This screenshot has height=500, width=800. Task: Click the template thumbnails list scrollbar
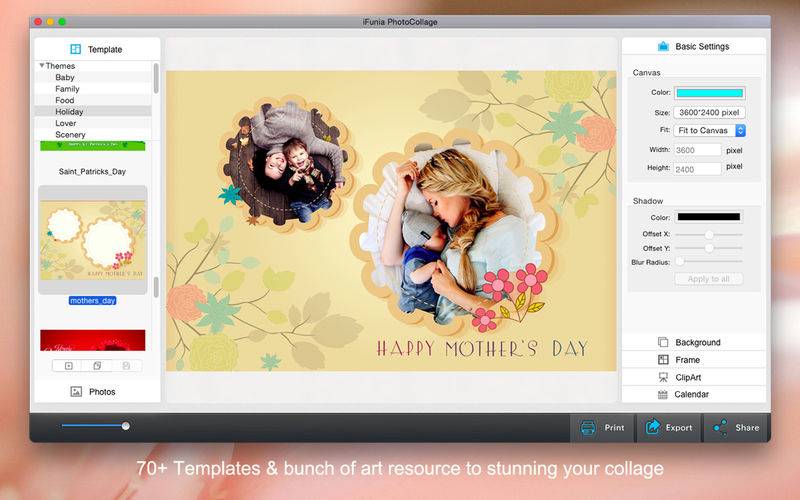coord(156,287)
